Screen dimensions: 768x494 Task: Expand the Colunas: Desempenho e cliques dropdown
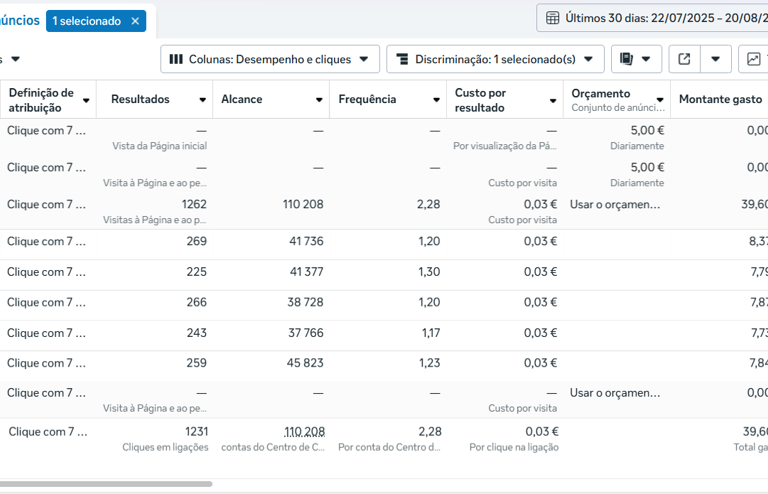(x=269, y=59)
